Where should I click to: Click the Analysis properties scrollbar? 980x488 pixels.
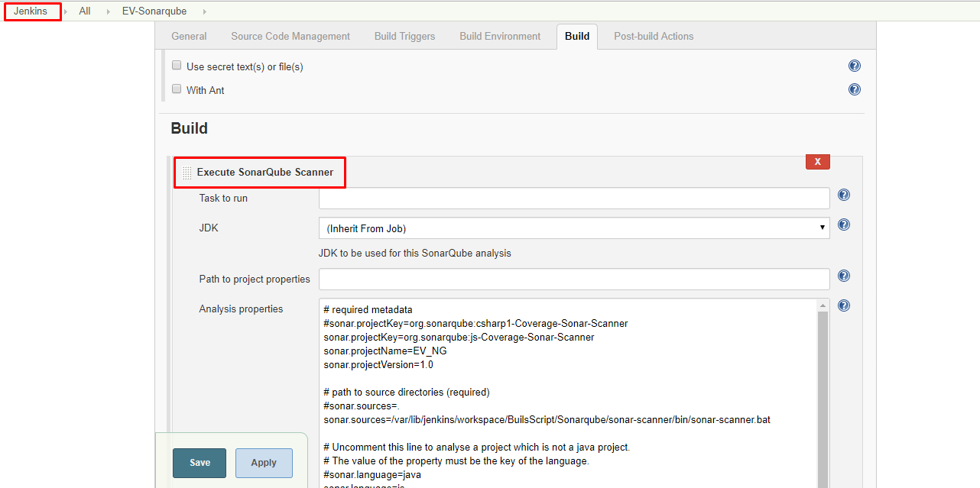click(823, 382)
